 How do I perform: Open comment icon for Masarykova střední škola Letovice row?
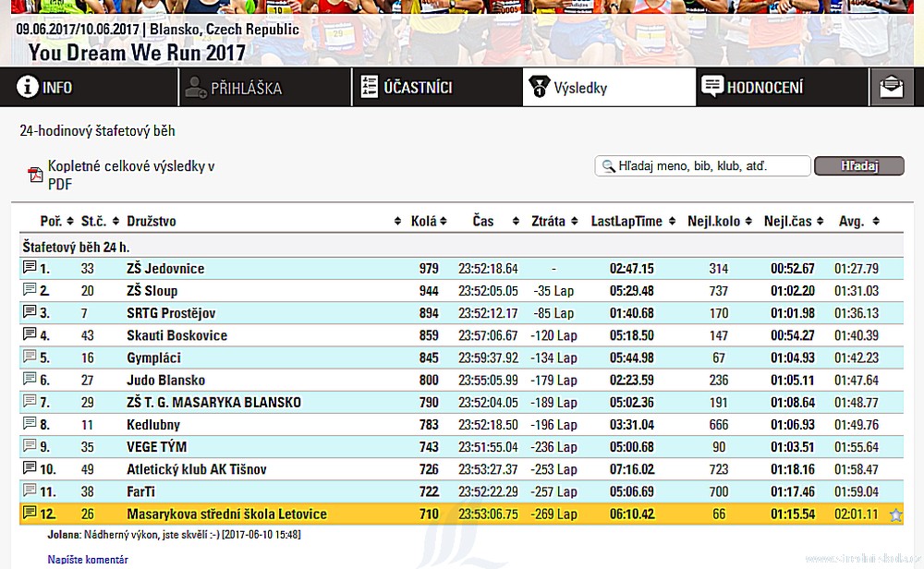coord(30,513)
